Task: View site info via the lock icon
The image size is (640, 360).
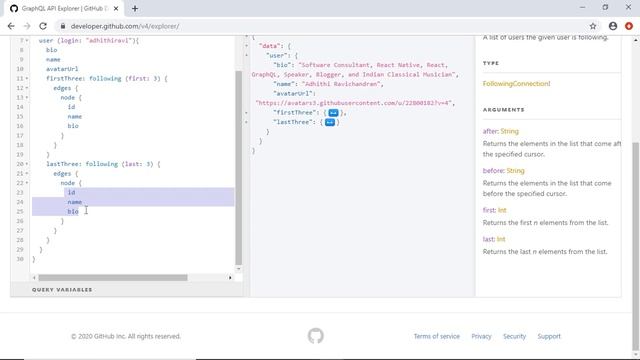Action: (x=62, y=26)
